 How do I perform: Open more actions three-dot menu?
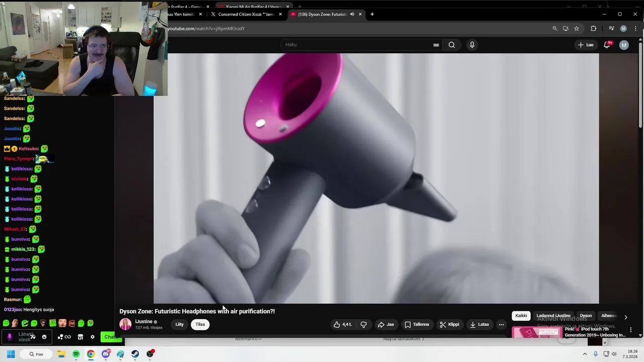501,324
